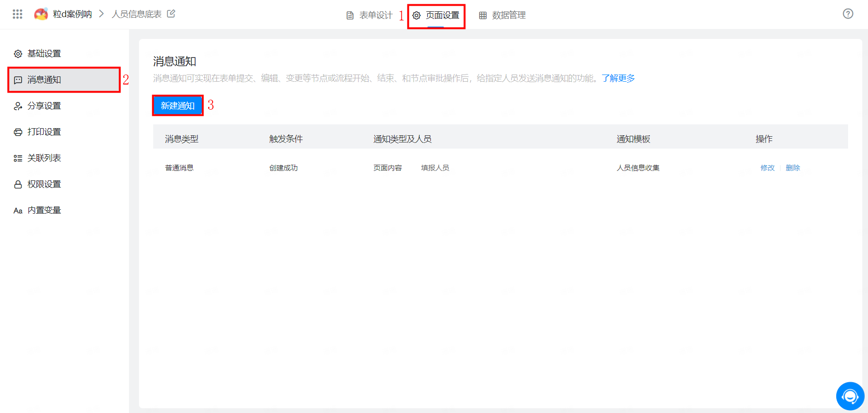Click the 通知模板 column header
This screenshot has width=868, height=413.
633,139
